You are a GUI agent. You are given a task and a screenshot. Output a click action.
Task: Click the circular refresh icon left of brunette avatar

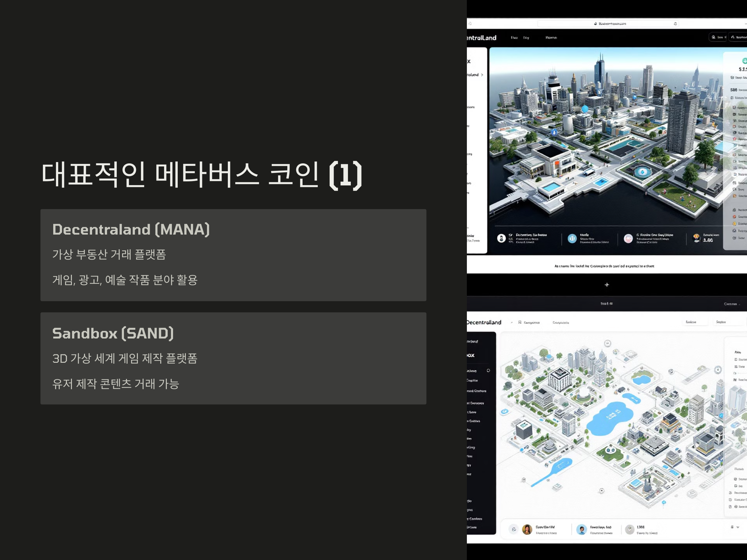514,529
